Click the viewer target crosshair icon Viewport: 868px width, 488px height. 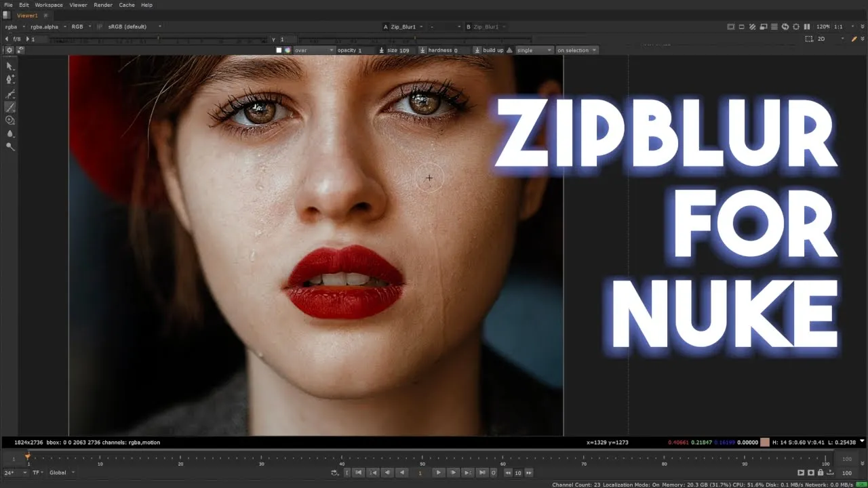[795, 26]
